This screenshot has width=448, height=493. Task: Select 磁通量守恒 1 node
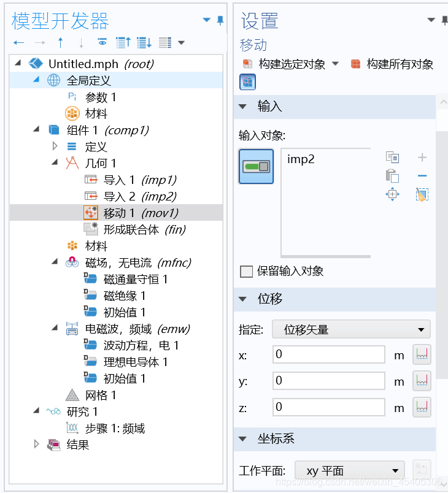point(136,279)
